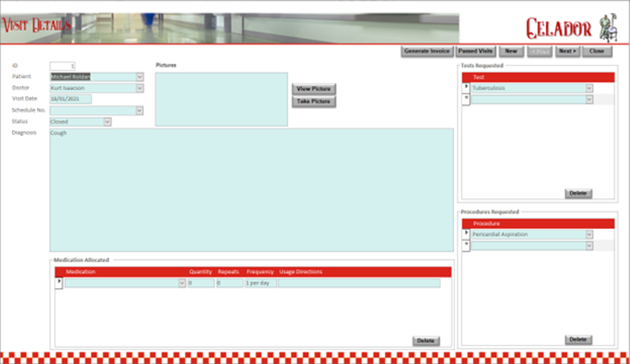Open the Patient dropdown list

139,77
